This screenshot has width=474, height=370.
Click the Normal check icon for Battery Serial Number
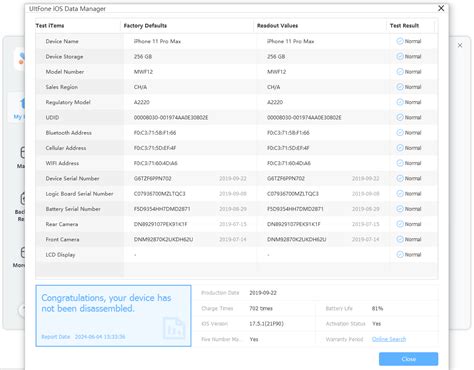400,209
